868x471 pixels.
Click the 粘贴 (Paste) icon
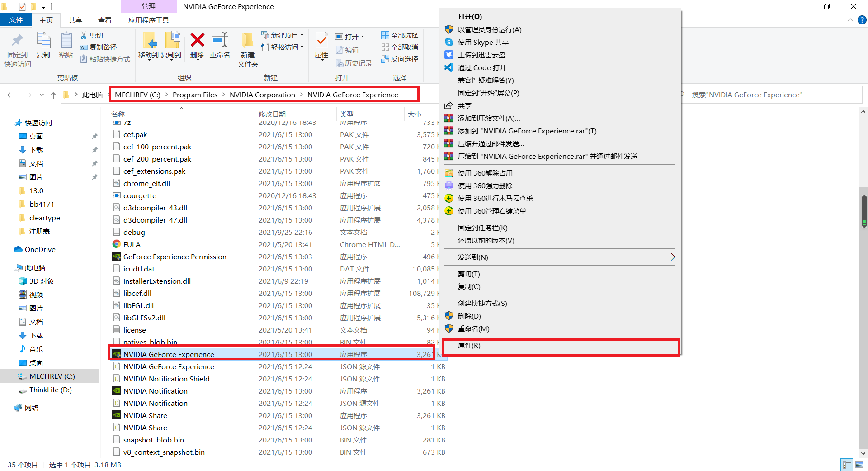(x=66, y=45)
